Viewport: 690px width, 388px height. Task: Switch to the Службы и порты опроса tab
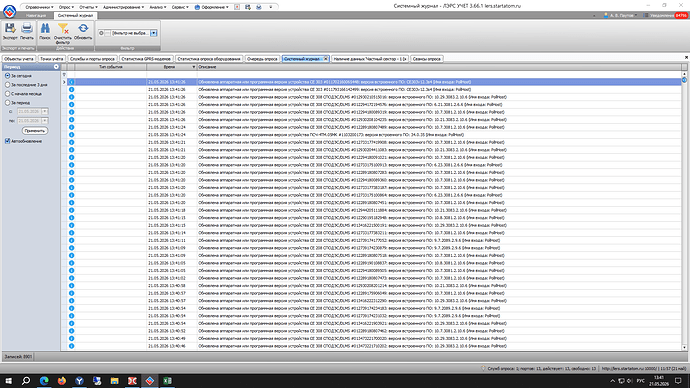pyautogui.click(x=92, y=59)
